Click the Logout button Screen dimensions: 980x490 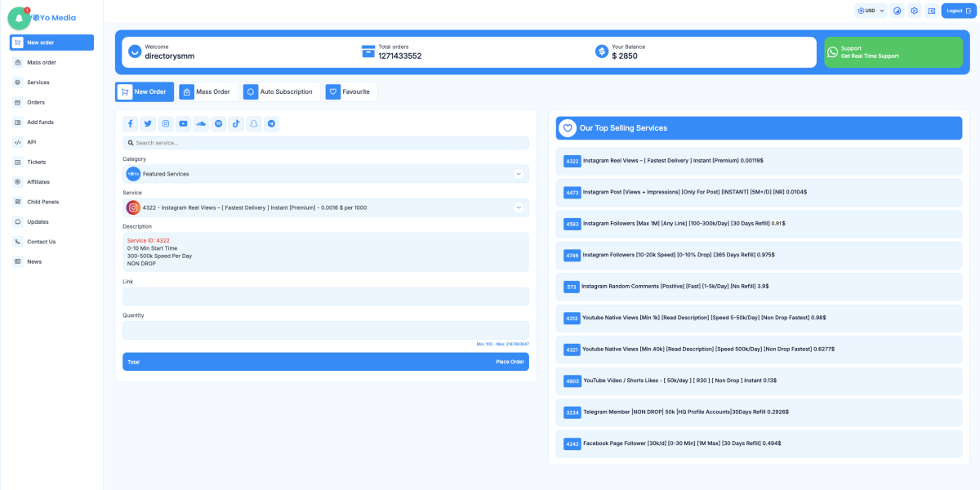(x=957, y=11)
